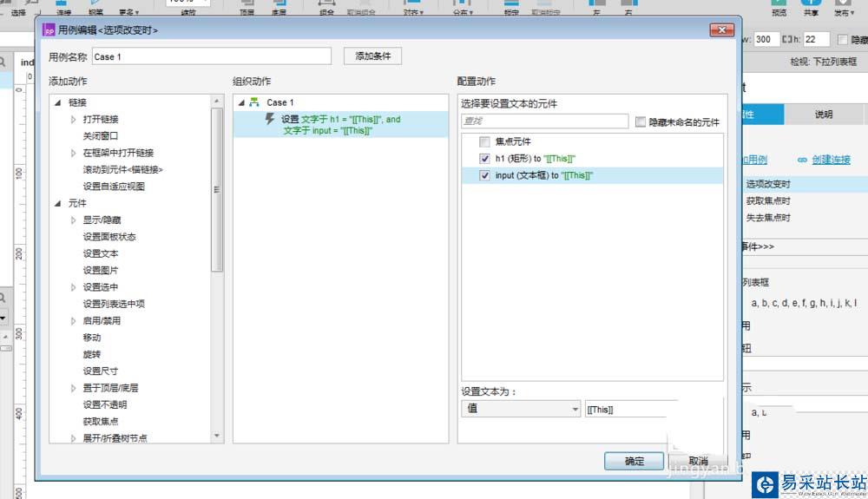Select 设置面板状态 action
Viewport: 868px width, 499px height.
pyautogui.click(x=109, y=237)
